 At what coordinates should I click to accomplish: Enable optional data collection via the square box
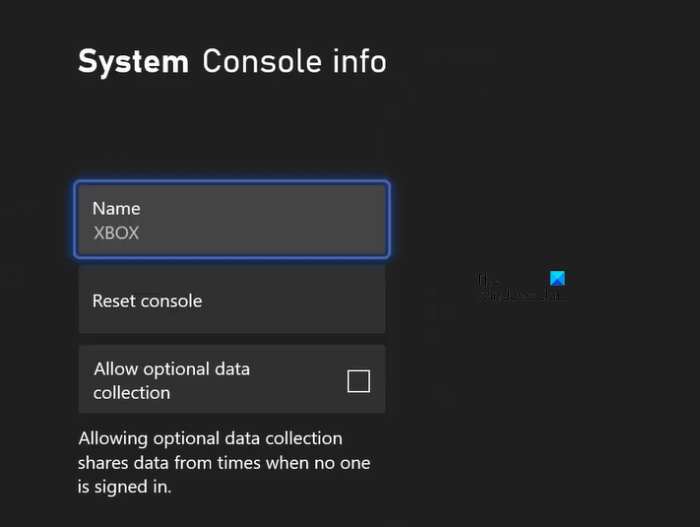click(x=358, y=381)
